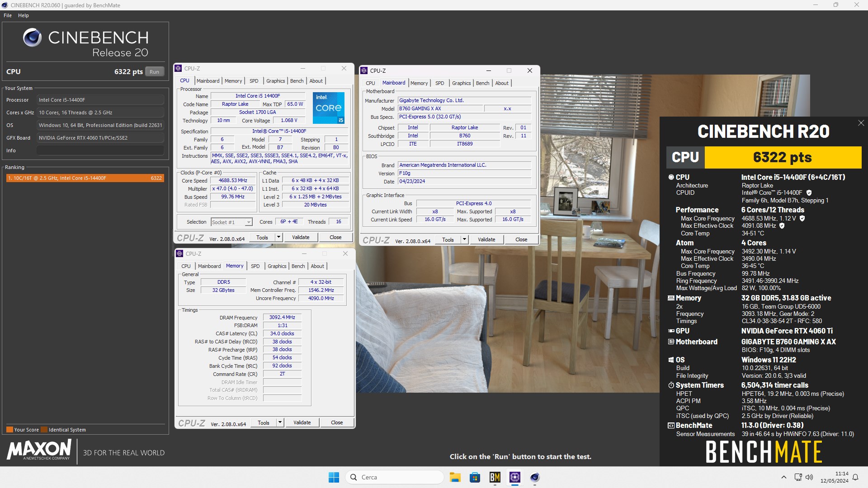
Task: Click the Windows taskbar search box
Action: pyautogui.click(x=395, y=477)
